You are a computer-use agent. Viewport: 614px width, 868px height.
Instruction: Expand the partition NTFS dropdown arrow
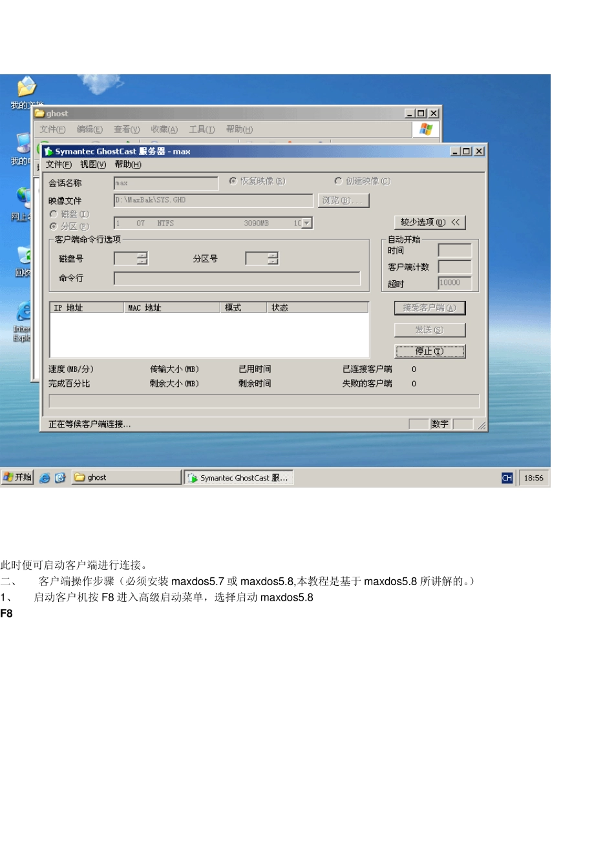click(x=307, y=223)
